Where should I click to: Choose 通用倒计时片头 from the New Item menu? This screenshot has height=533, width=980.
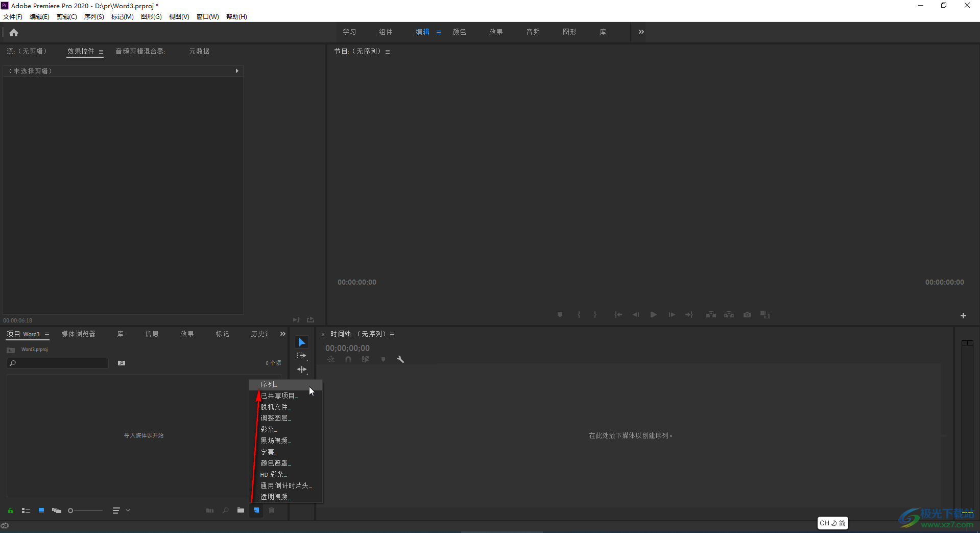tap(286, 485)
